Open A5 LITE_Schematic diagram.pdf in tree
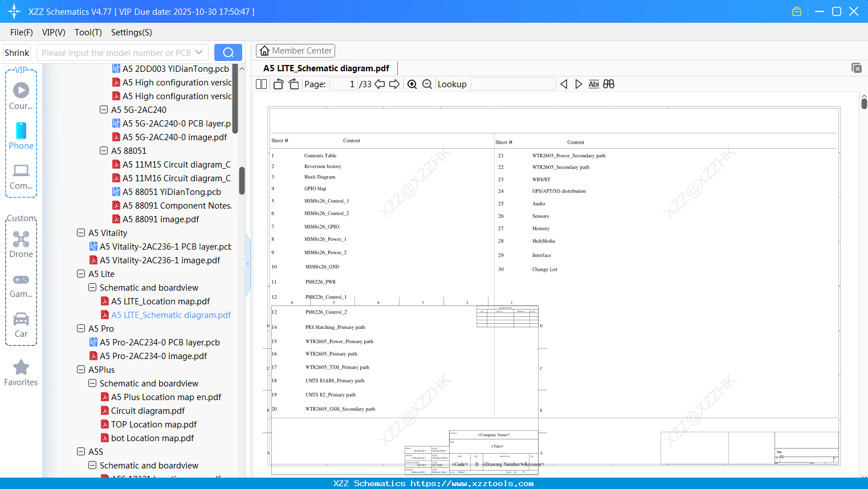 (166, 315)
